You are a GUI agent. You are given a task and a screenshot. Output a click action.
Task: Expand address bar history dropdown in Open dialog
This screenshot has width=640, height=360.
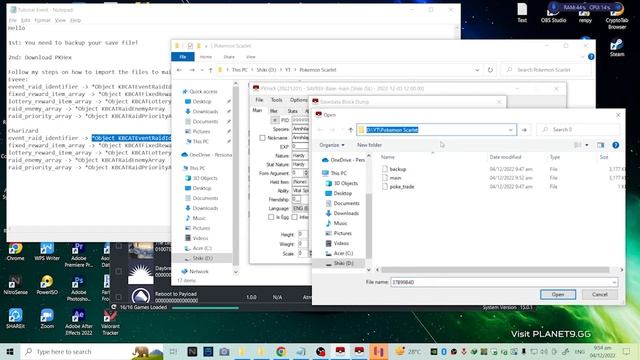coord(510,130)
